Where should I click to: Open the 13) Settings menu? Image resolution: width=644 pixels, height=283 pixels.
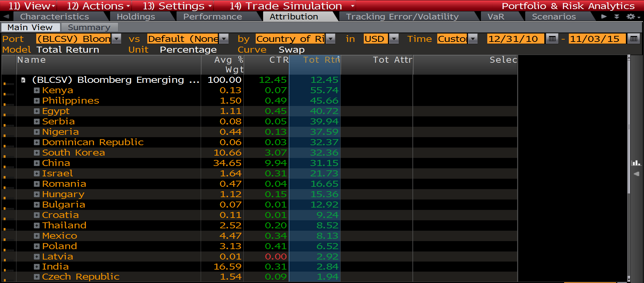click(x=177, y=6)
